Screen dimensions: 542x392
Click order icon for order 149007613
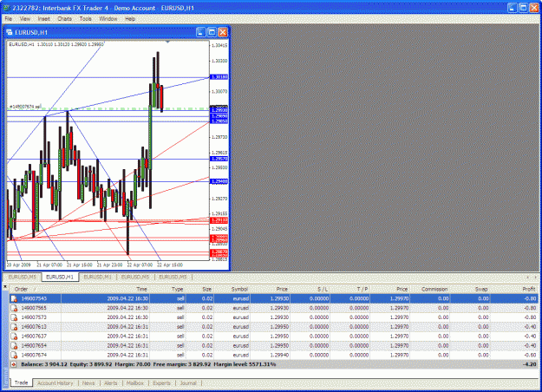pyautogui.click(x=14, y=327)
